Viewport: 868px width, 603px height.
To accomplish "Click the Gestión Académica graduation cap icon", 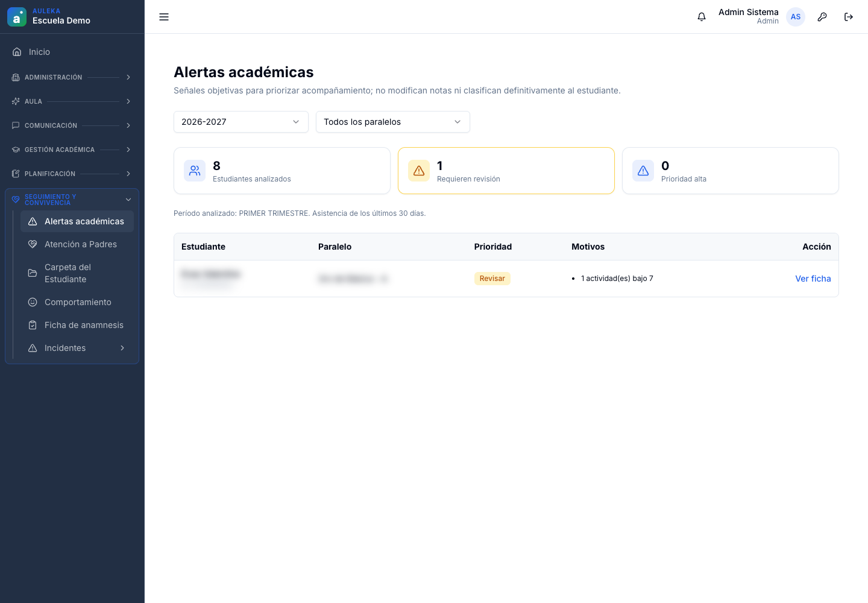I will pos(16,150).
